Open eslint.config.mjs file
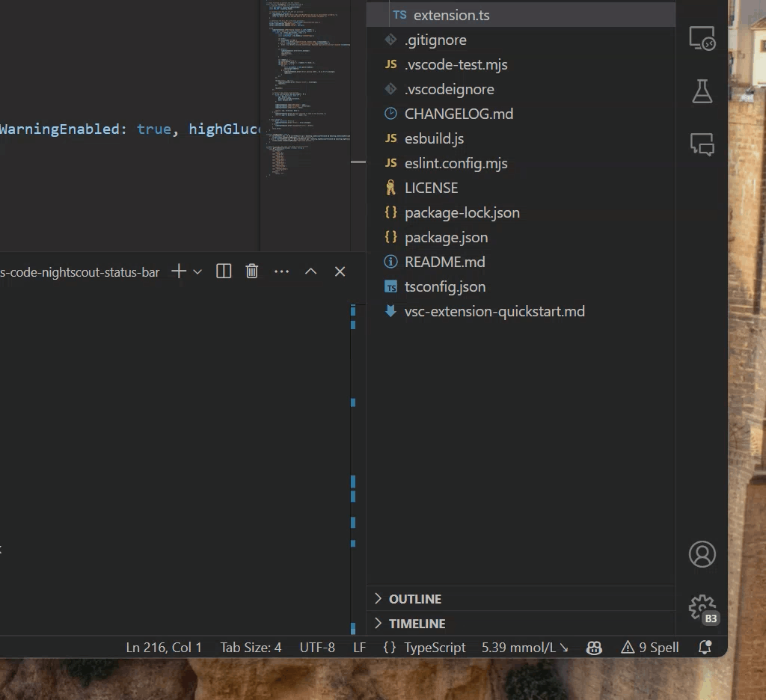 point(521,163)
